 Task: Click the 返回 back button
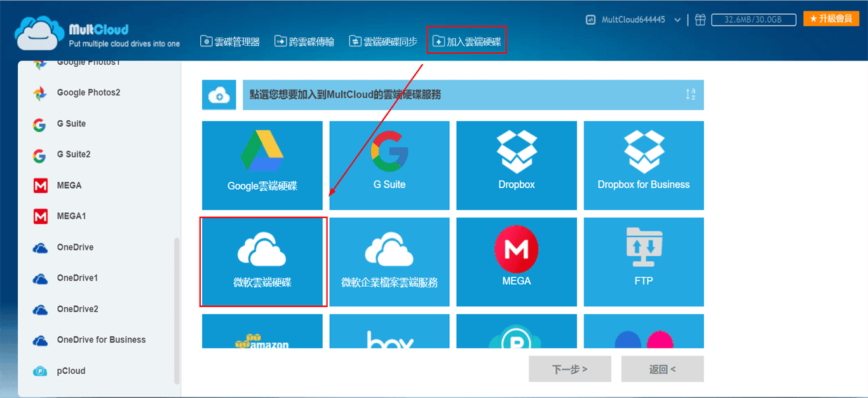coord(663,369)
